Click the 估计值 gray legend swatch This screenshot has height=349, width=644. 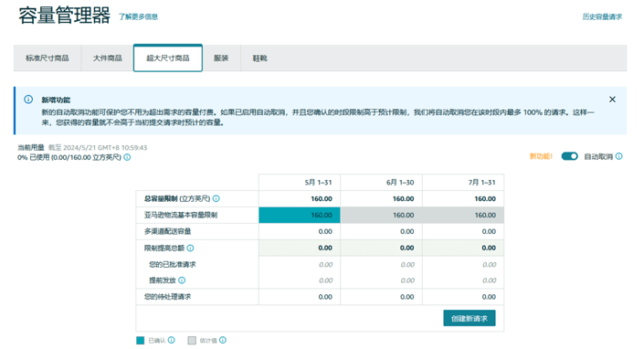pyautogui.click(x=192, y=341)
